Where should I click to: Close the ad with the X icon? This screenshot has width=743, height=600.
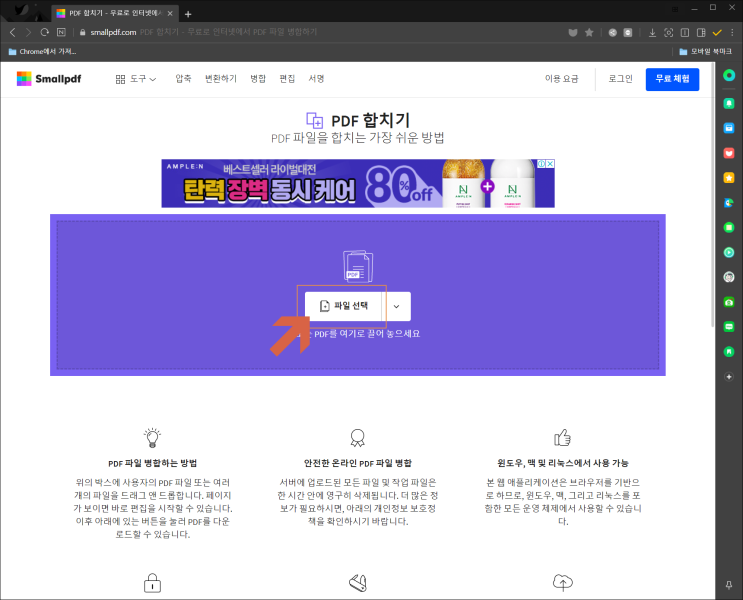pos(550,164)
